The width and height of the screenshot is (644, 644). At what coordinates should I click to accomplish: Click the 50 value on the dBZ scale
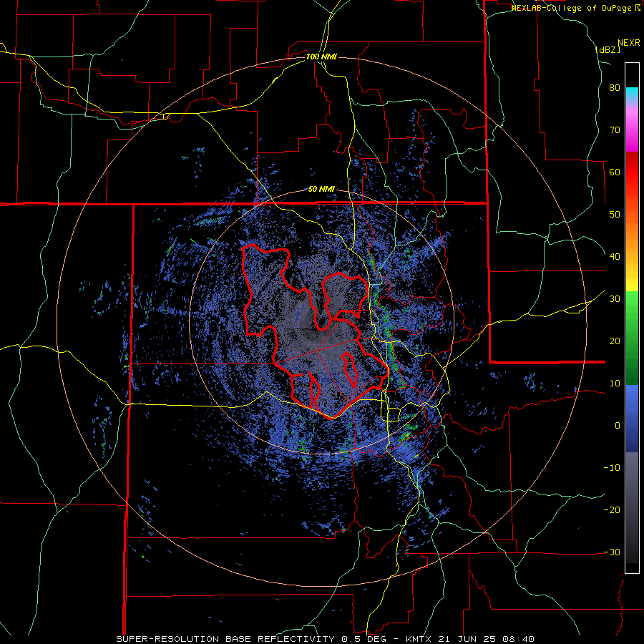tap(615, 215)
